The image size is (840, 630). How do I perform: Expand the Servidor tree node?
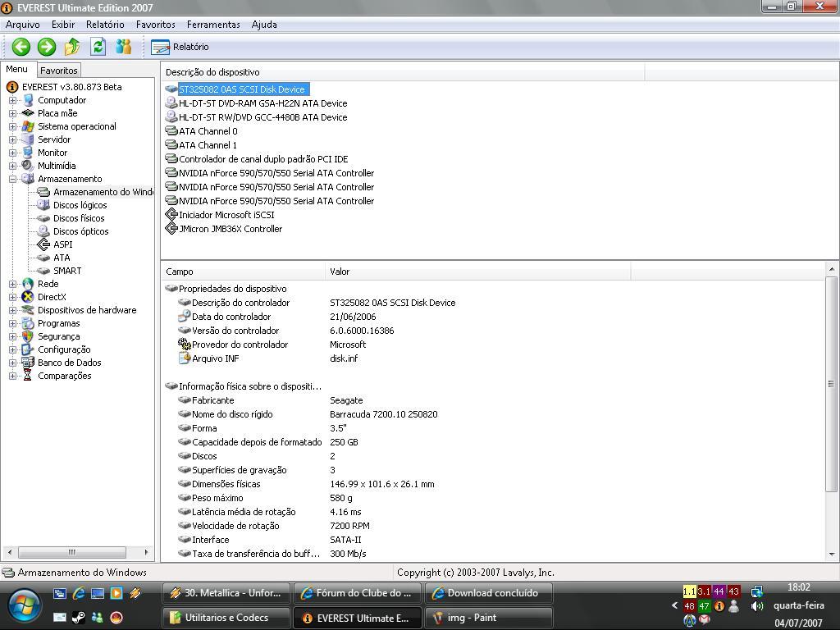[12, 139]
